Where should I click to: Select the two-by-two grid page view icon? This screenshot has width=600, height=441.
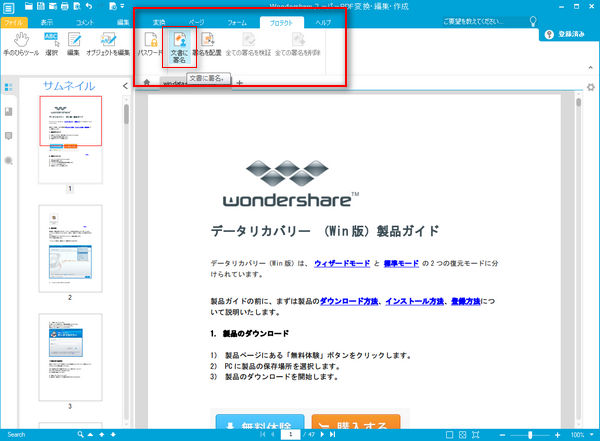[462, 434]
